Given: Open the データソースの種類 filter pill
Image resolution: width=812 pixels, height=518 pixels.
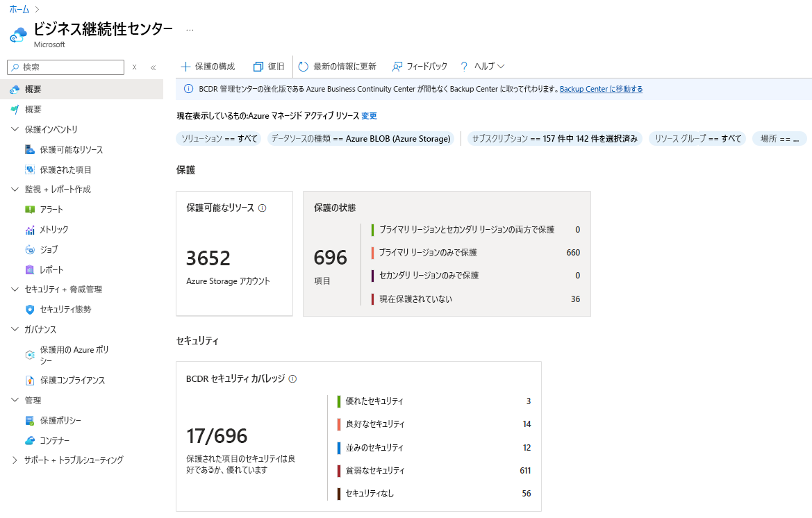Looking at the screenshot, I should 361,139.
